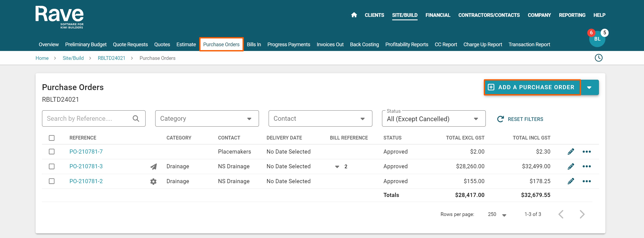Click Add a Purchase Order button
The width and height of the screenshot is (644, 238).
tap(532, 87)
